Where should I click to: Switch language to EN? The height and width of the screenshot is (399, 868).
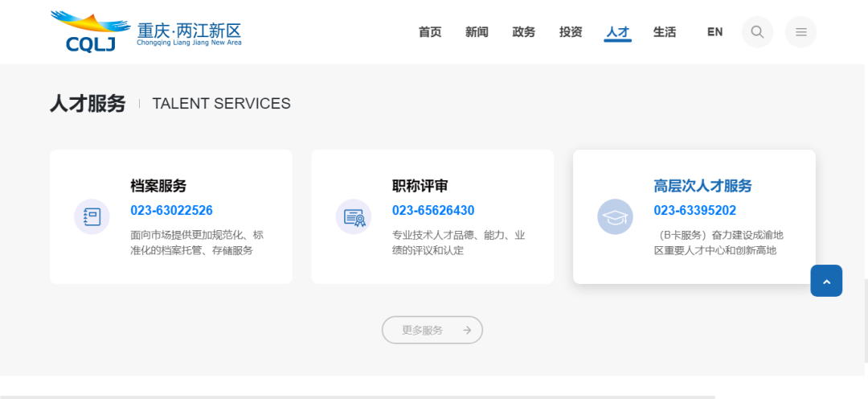click(714, 32)
